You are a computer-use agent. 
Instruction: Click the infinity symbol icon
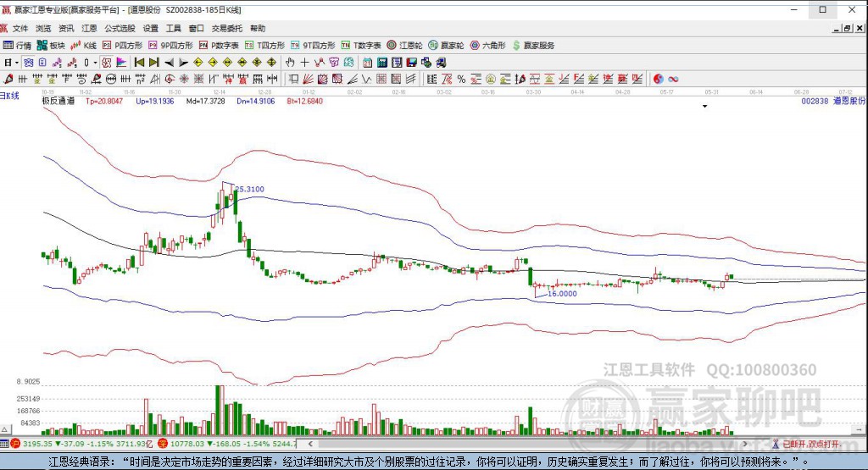tap(673, 79)
